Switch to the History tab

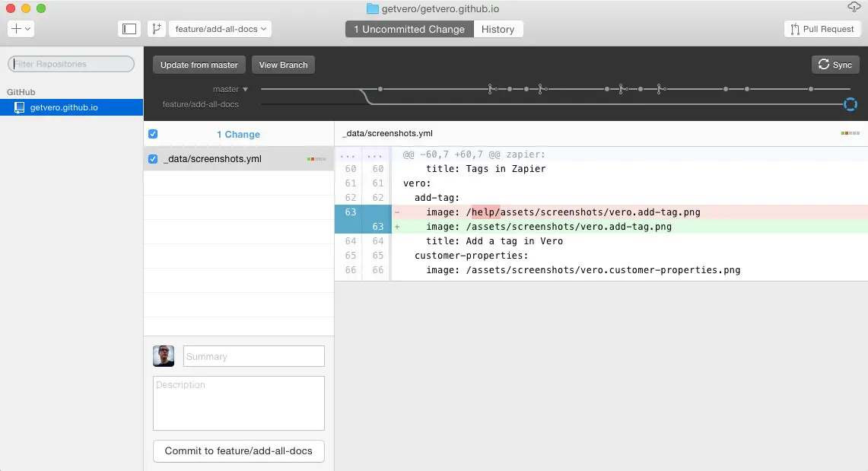point(498,29)
